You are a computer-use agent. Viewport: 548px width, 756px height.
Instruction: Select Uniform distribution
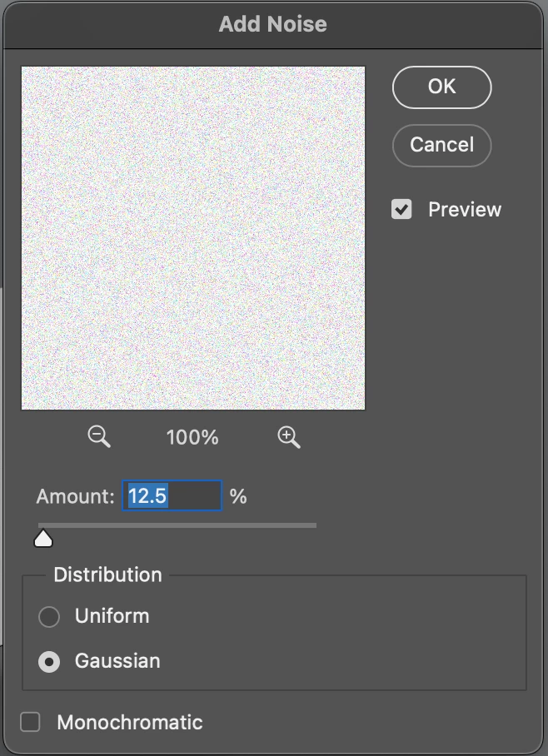(x=49, y=617)
